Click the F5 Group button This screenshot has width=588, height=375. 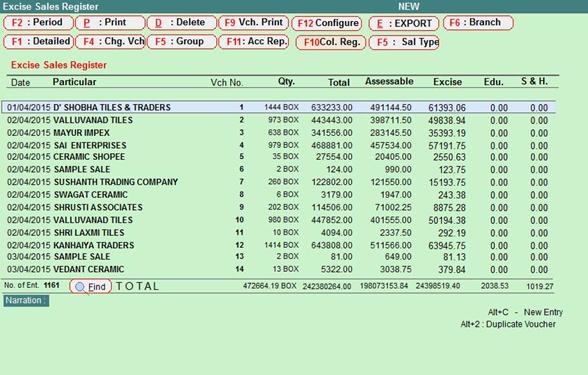click(x=182, y=42)
